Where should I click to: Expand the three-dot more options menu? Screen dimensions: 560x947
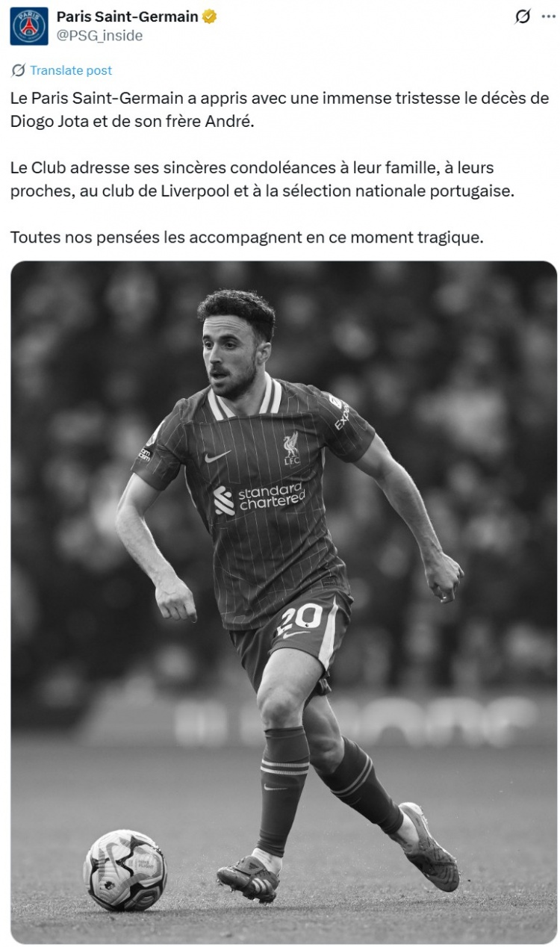click(x=548, y=16)
